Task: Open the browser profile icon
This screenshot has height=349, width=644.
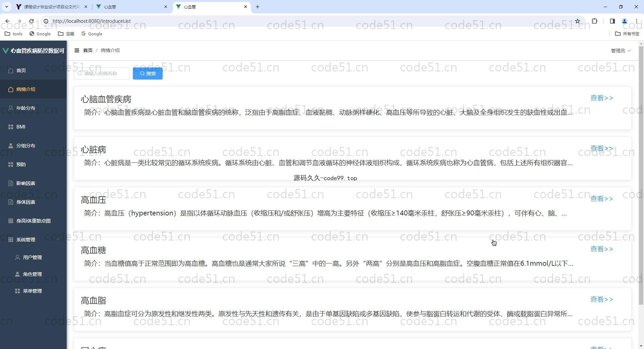Action: point(625,21)
